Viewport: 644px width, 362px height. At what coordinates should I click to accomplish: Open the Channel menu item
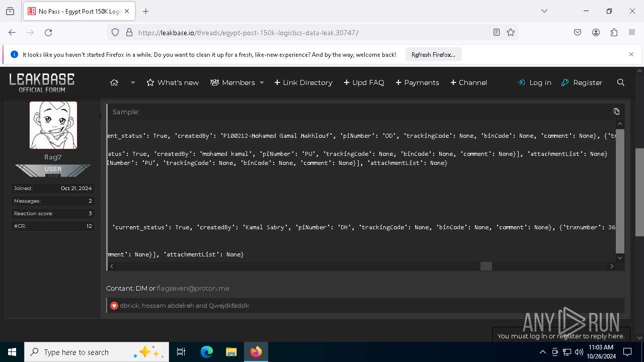(x=468, y=82)
